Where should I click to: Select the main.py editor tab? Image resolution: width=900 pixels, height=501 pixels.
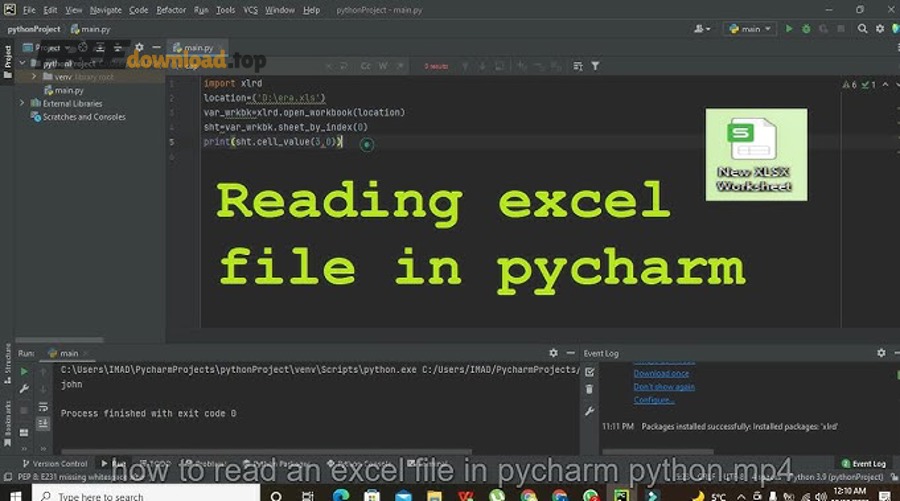tap(195, 48)
